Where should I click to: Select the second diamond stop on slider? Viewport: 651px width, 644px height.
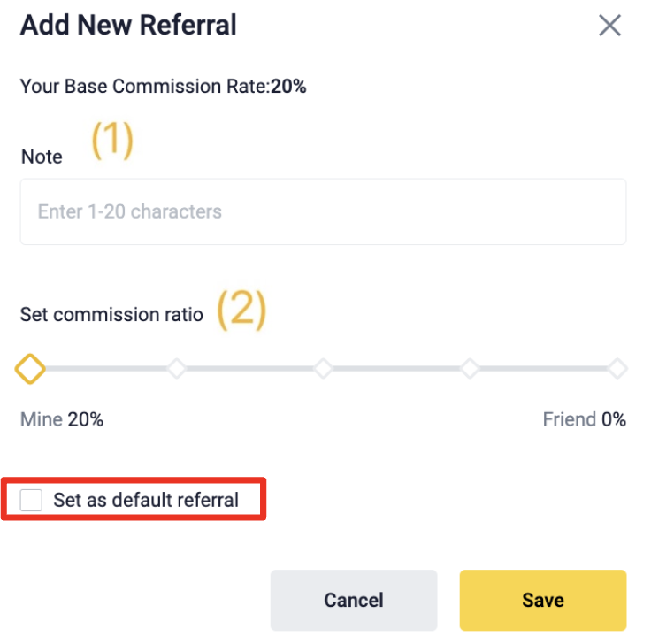177,368
